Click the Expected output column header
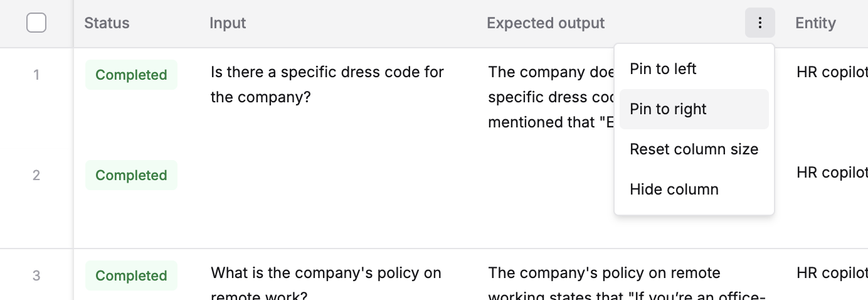Viewport: 868px width, 300px height. [x=546, y=23]
